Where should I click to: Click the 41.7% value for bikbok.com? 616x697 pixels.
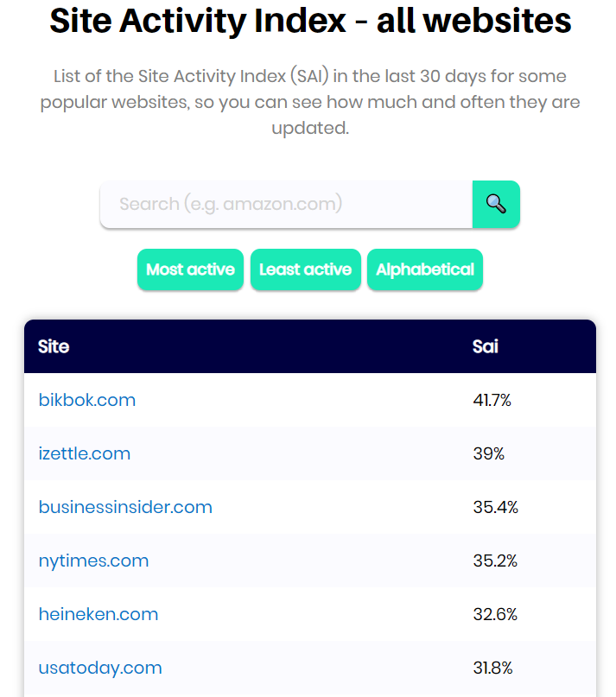[x=493, y=400]
